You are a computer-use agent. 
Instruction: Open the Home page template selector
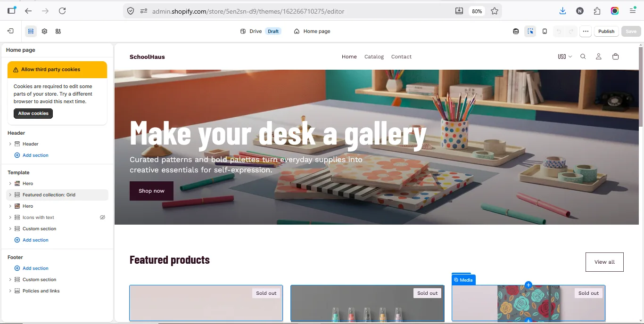pyautogui.click(x=312, y=31)
